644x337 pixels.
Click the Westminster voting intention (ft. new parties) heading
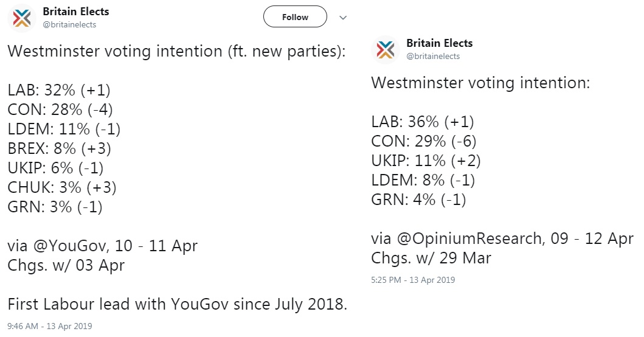(176, 51)
